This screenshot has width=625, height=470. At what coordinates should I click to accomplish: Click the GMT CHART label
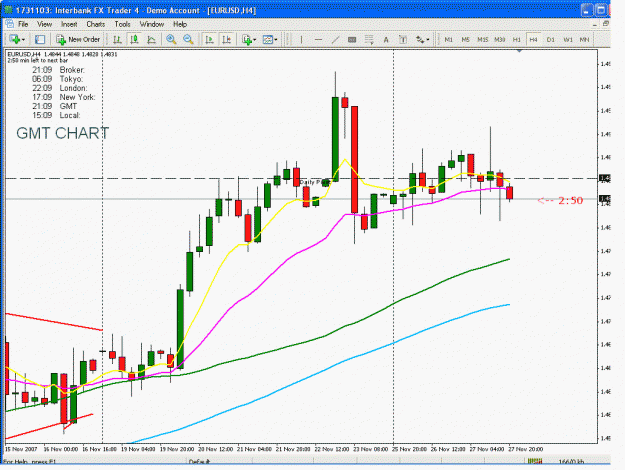(63, 133)
